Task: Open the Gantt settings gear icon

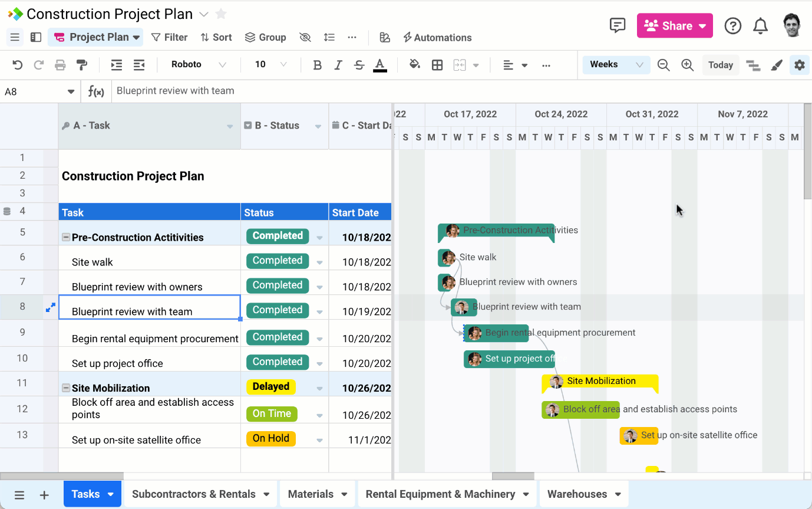Action: click(x=800, y=65)
